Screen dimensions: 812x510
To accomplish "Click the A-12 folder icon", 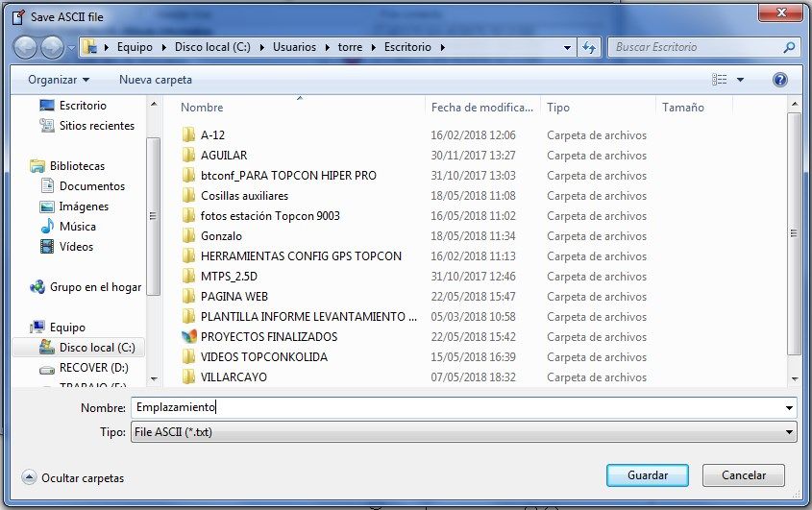I will [189, 135].
